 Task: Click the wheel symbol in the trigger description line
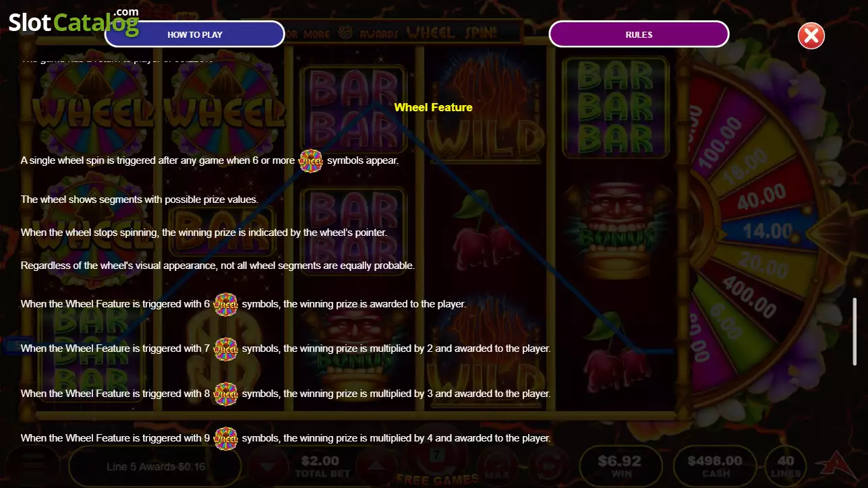(311, 161)
